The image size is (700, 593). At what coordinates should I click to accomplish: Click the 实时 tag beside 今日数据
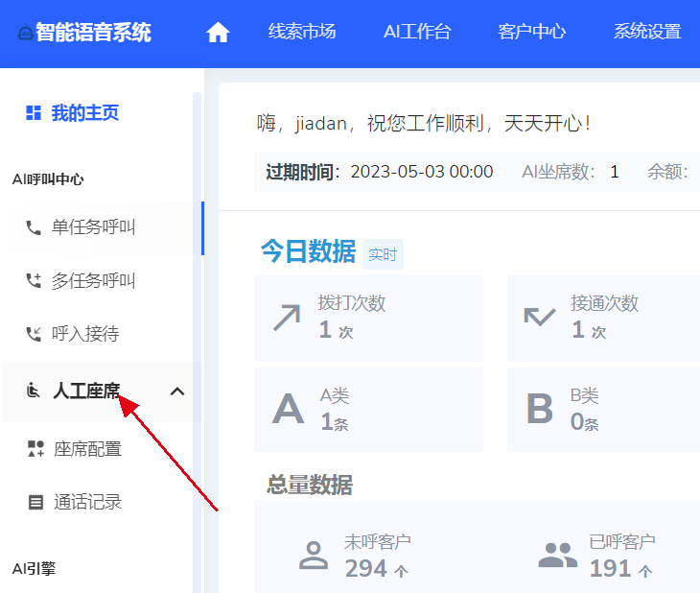point(383,254)
